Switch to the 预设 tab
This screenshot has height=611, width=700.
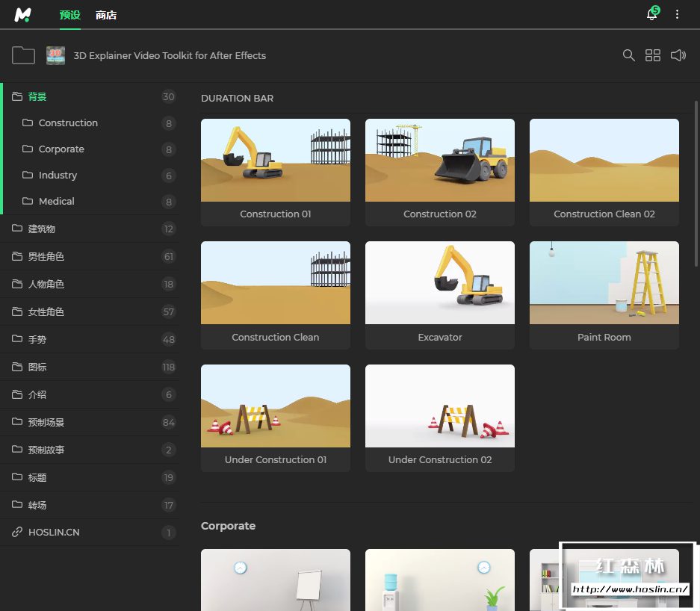[x=69, y=15]
